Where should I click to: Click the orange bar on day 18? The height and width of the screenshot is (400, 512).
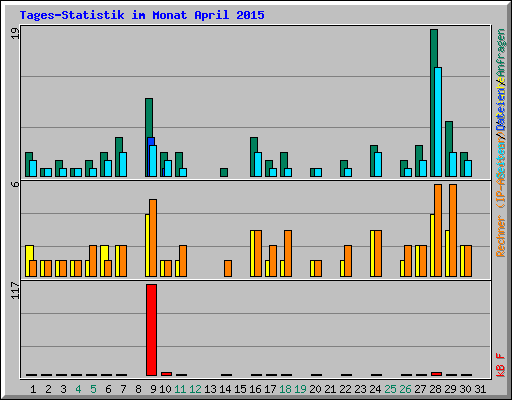click(x=288, y=253)
